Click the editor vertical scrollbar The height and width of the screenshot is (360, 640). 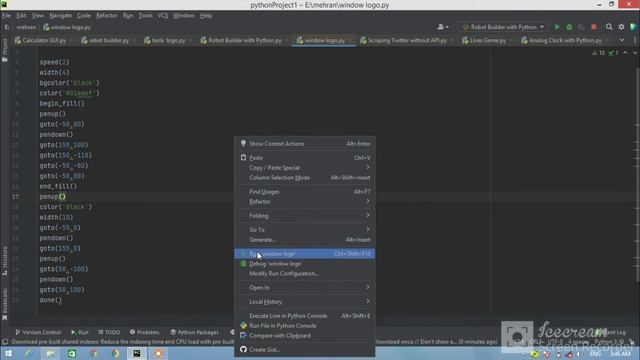[x=638, y=173]
